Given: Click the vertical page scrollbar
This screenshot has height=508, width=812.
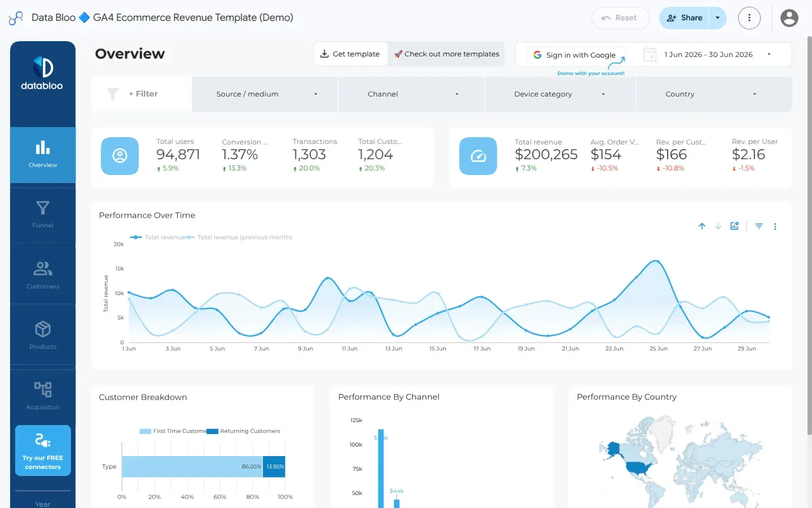Looking at the screenshot, I should coord(809,235).
